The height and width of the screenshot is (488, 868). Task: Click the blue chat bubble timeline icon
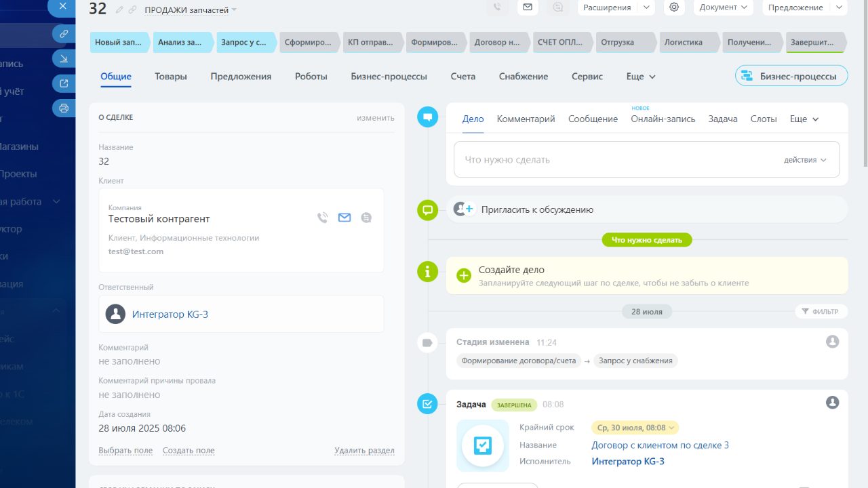(x=427, y=117)
